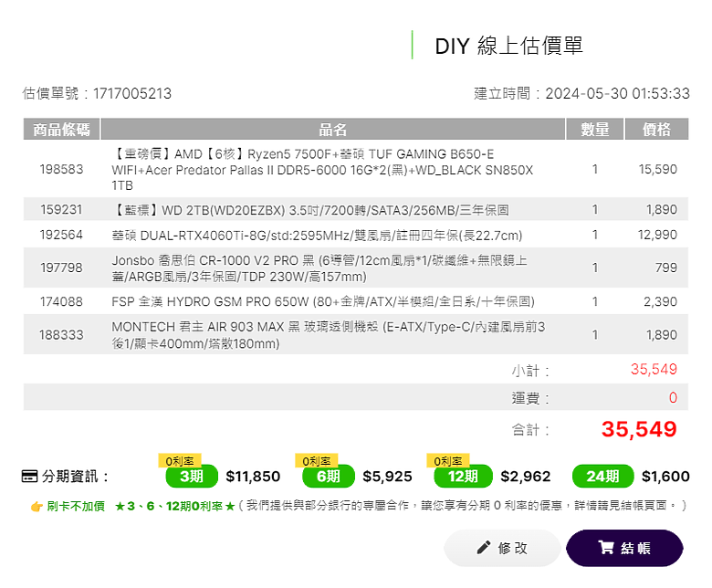Select the 6期 installment badge
The width and height of the screenshot is (712, 588).
329,477
